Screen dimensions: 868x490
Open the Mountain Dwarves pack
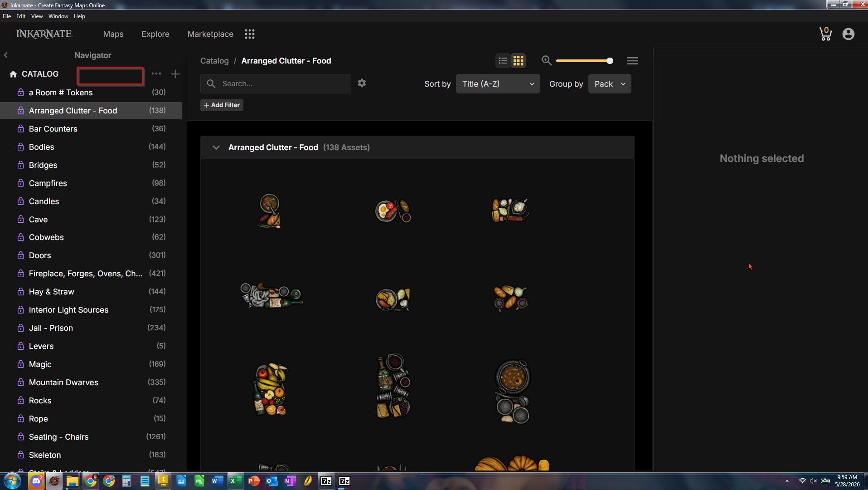pyautogui.click(x=91, y=382)
